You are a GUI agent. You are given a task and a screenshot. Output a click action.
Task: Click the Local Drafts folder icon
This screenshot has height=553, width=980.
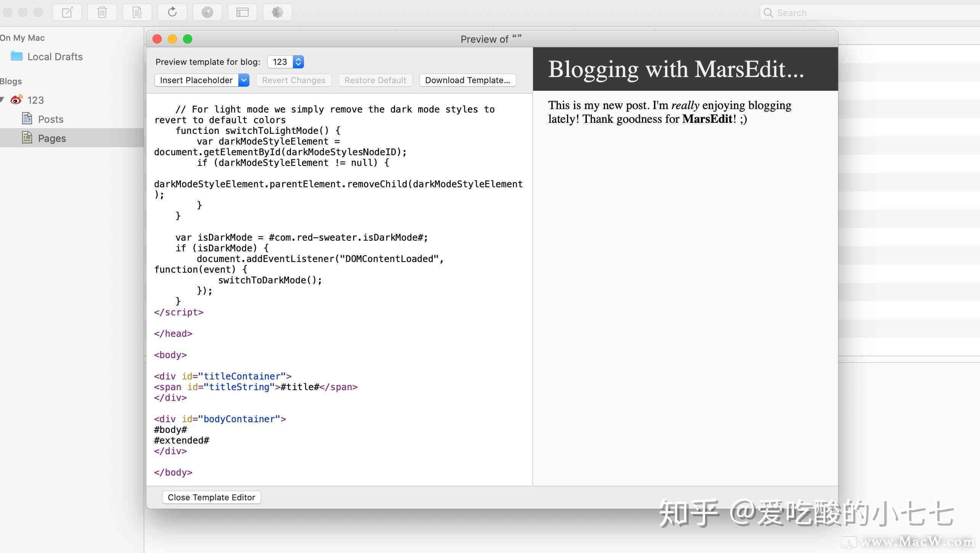click(16, 56)
